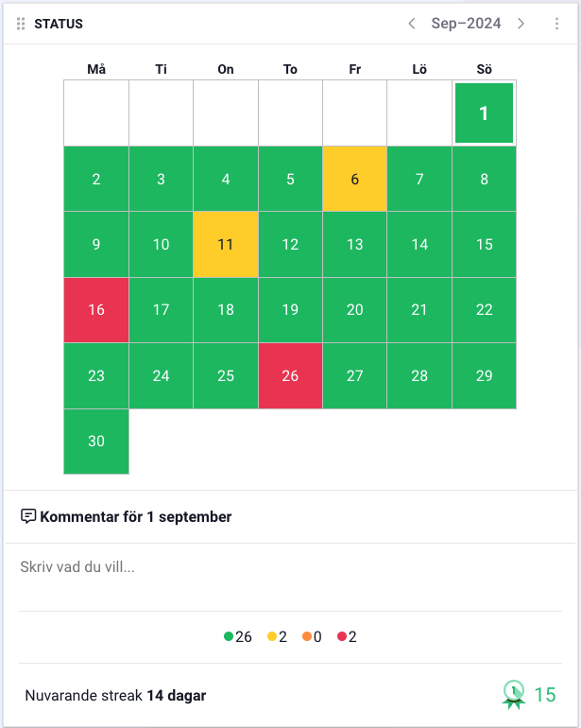Click the drag handle beside STATUS
Image resolution: width=581 pixels, height=728 pixels.
pos(22,24)
